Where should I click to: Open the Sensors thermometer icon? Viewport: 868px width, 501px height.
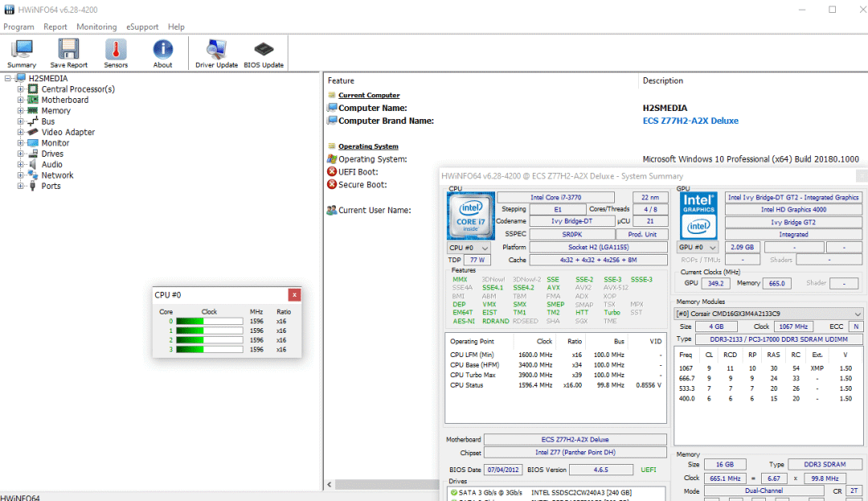pos(116,53)
